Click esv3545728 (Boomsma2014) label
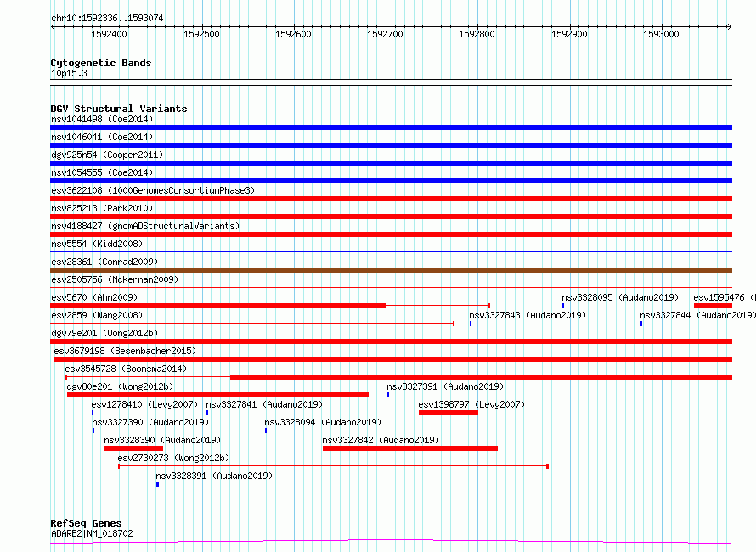This screenshot has height=552, width=756. coord(126,369)
